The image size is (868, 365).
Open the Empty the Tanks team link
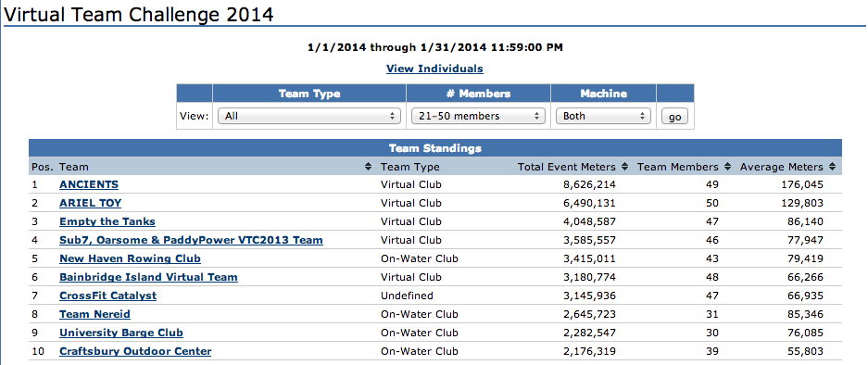(x=107, y=221)
